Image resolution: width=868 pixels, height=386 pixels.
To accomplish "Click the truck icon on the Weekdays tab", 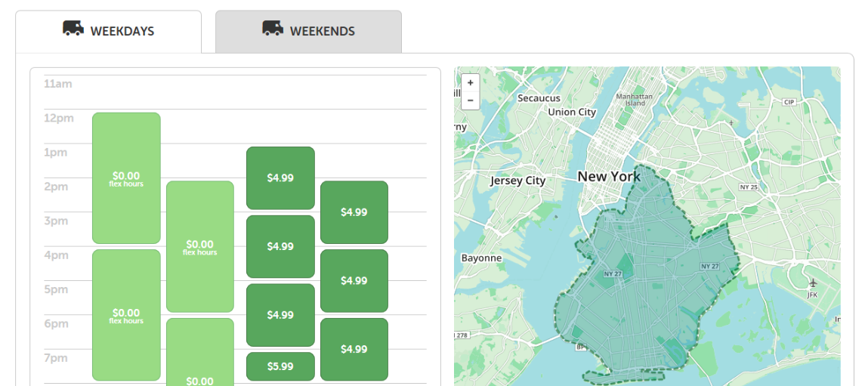I will click(x=73, y=29).
